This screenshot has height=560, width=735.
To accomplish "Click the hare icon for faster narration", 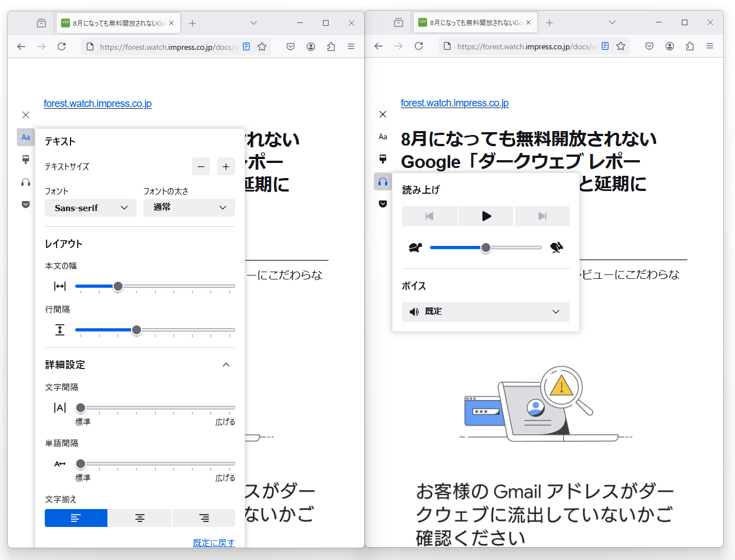I will (x=556, y=247).
